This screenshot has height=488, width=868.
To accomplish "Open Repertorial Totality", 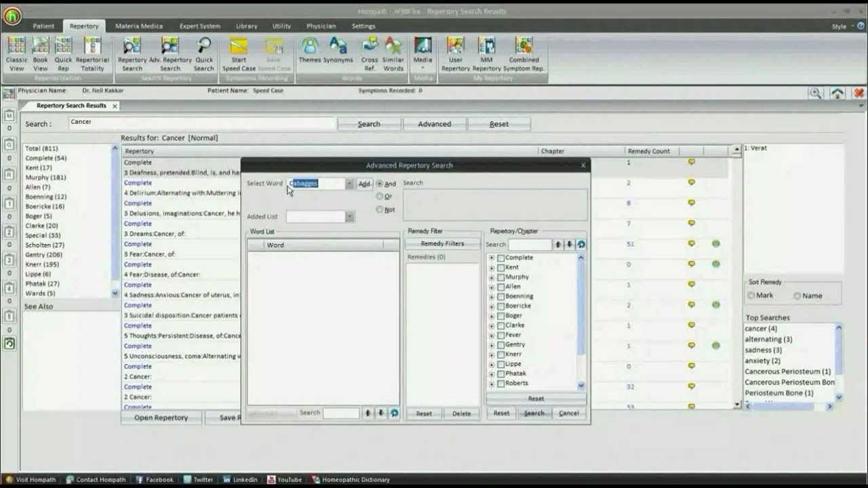I will (x=92, y=54).
